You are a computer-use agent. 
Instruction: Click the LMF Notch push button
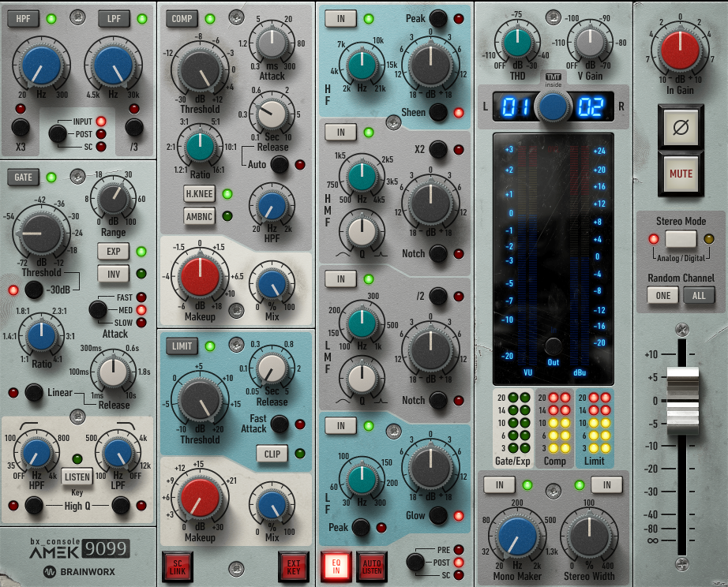point(437,400)
